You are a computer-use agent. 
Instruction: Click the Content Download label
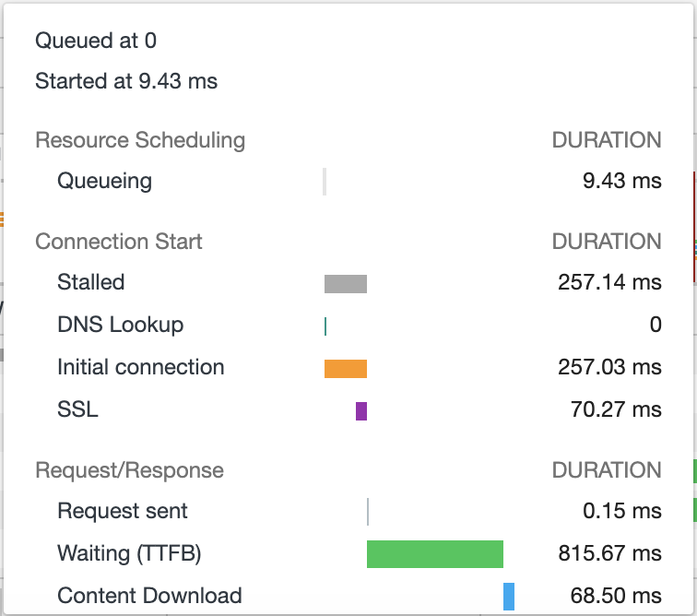pyautogui.click(x=149, y=596)
